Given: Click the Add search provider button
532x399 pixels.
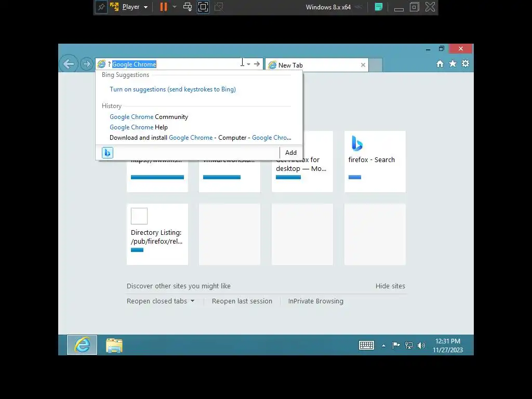Looking at the screenshot, I should tap(291, 153).
